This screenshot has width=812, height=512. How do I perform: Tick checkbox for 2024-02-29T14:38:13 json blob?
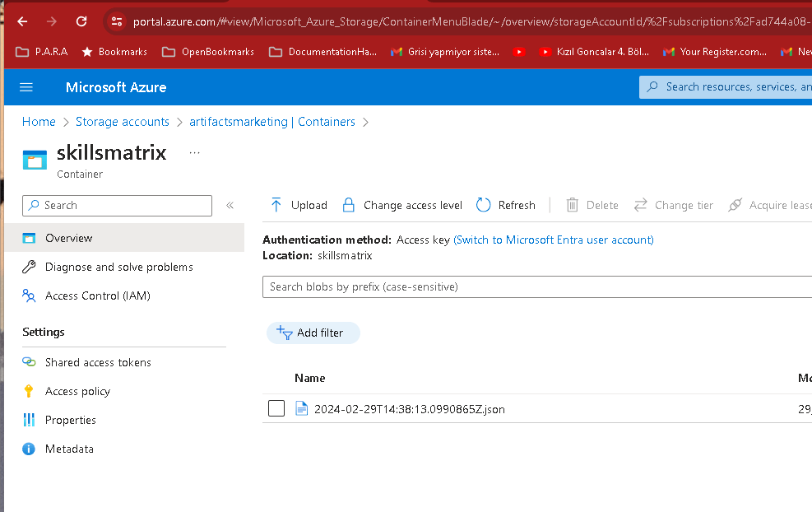point(276,408)
